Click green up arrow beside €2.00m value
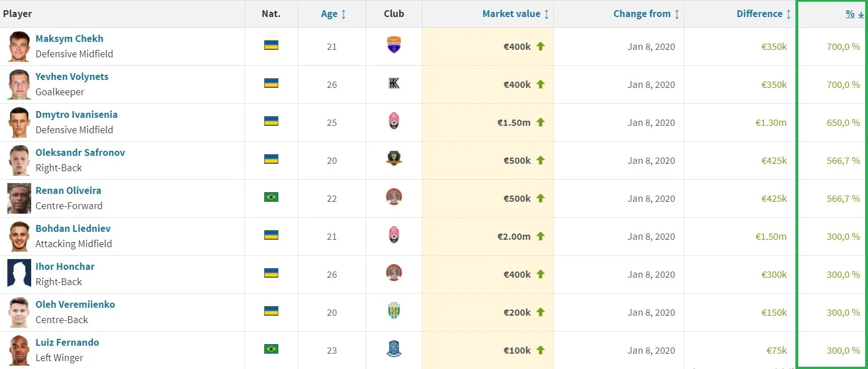 point(540,236)
